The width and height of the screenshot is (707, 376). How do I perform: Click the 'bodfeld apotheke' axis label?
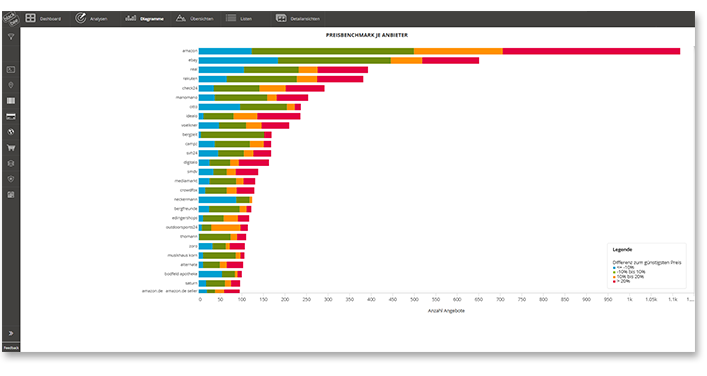click(x=181, y=274)
